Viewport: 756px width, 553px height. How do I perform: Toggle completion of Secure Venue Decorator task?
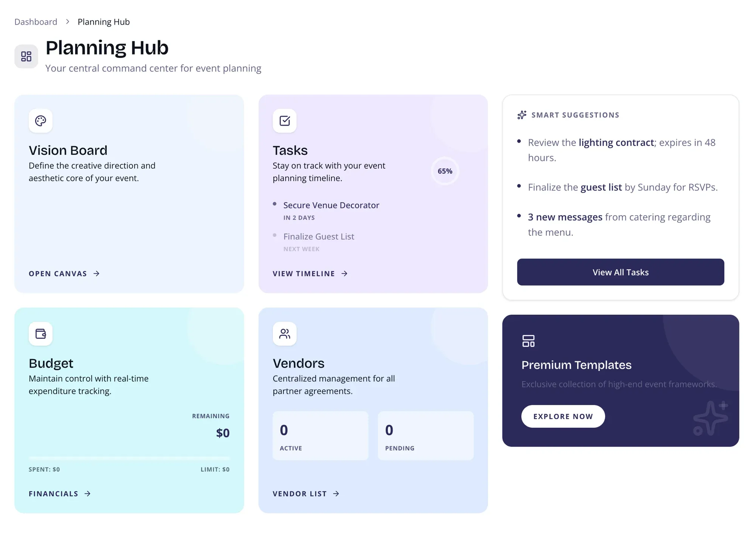(x=275, y=204)
